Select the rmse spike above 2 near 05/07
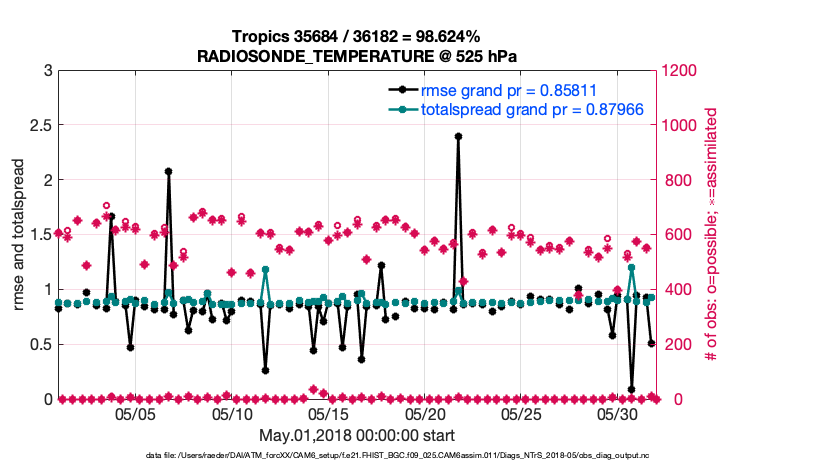 coord(168,172)
